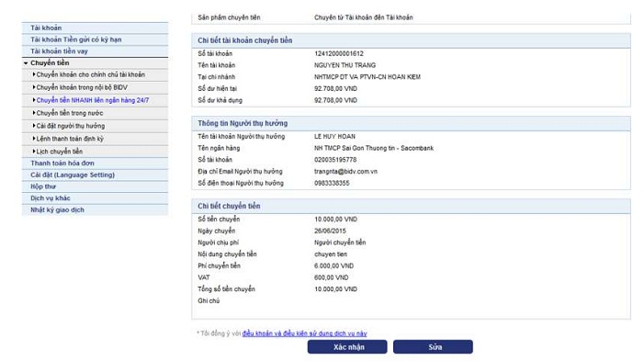Open Chuyển khoản cho chính chủ tài khoản
Viewport: 644px width, 361px height.
pyautogui.click(x=91, y=74)
